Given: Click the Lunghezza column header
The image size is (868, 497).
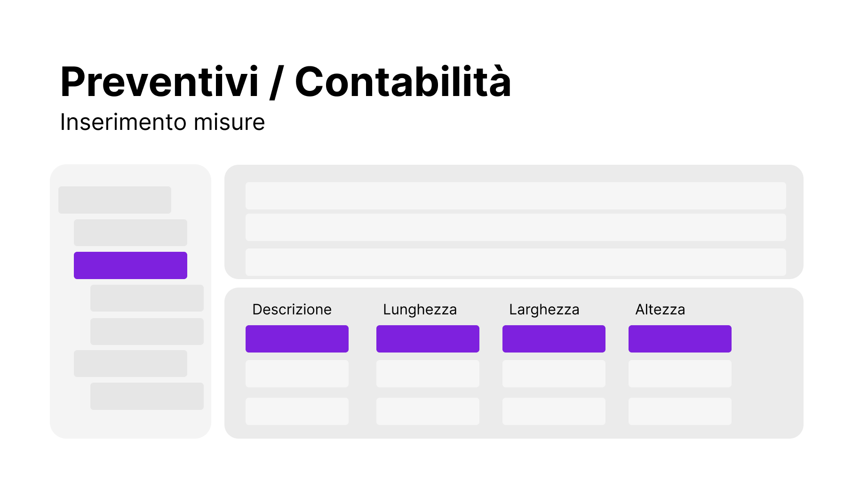Looking at the screenshot, I should pos(420,310).
